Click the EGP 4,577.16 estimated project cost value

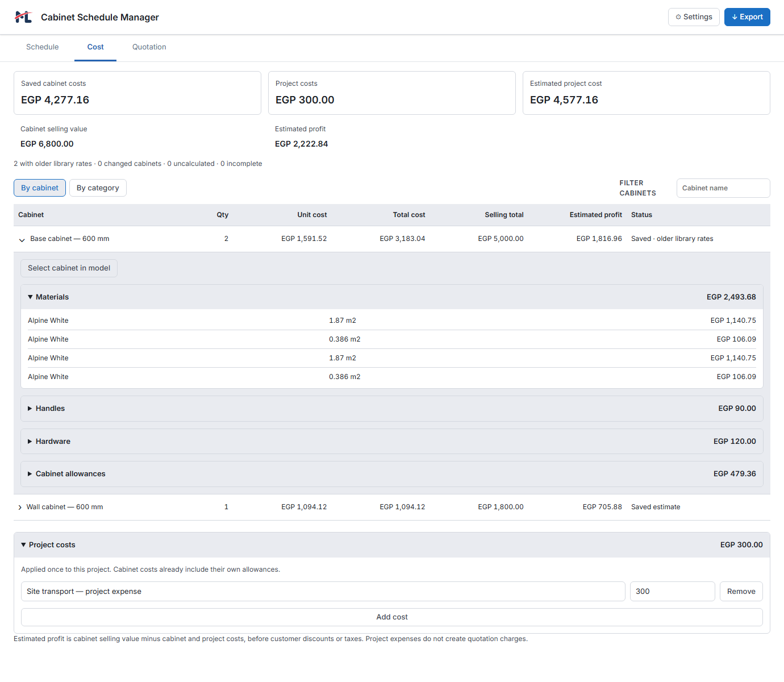564,100
